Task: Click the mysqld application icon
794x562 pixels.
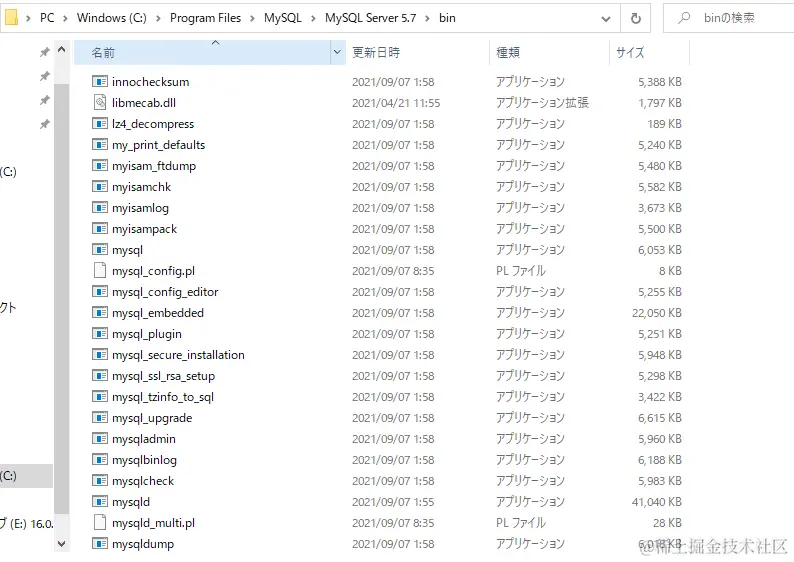Action: pos(100,502)
